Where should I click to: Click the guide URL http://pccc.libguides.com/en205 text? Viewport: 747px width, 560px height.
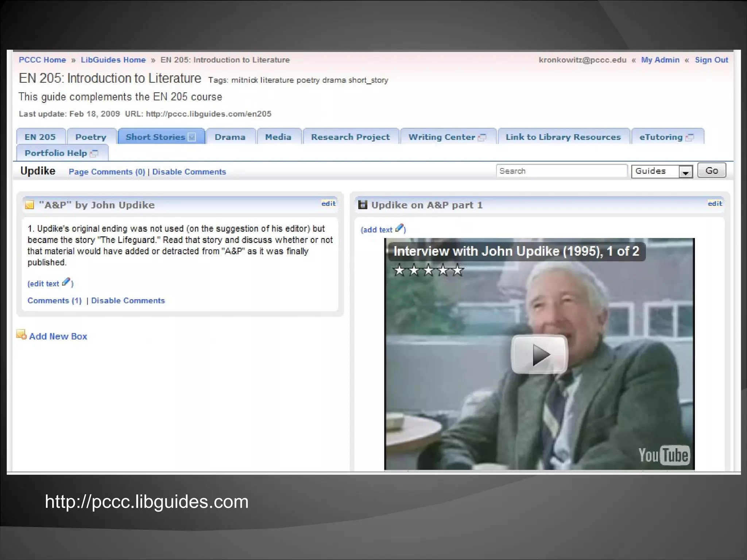click(x=209, y=114)
